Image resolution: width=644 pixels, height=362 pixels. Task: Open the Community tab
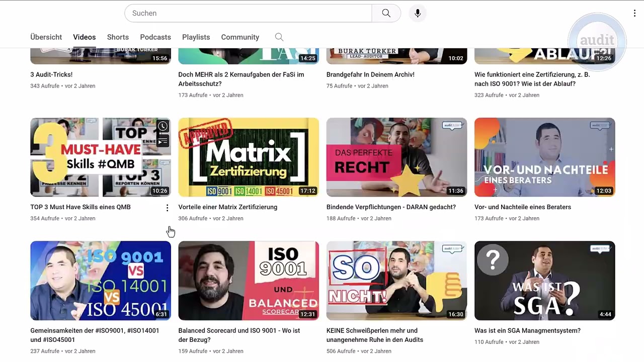[240, 37]
